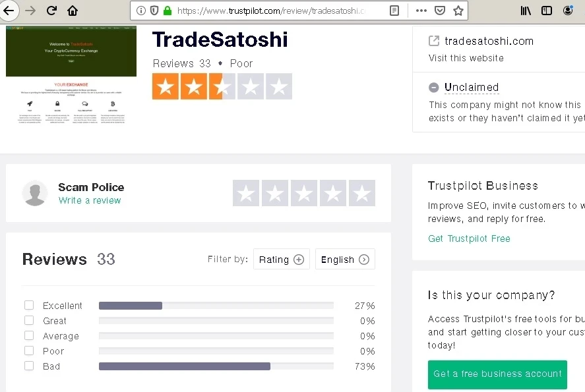Show the sidebar via toolbar icon
Image resolution: width=585 pixels, height=392 pixels.
pos(546,11)
